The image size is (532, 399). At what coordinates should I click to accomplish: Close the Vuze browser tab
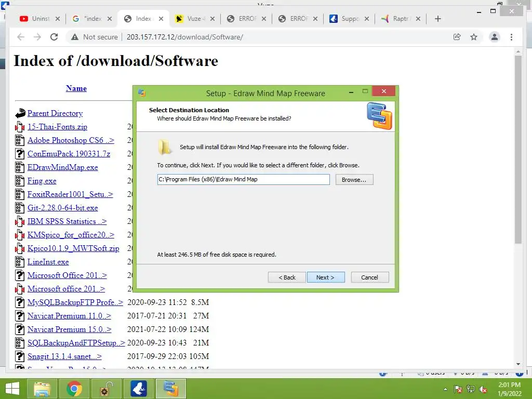pyautogui.click(x=212, y=19)
